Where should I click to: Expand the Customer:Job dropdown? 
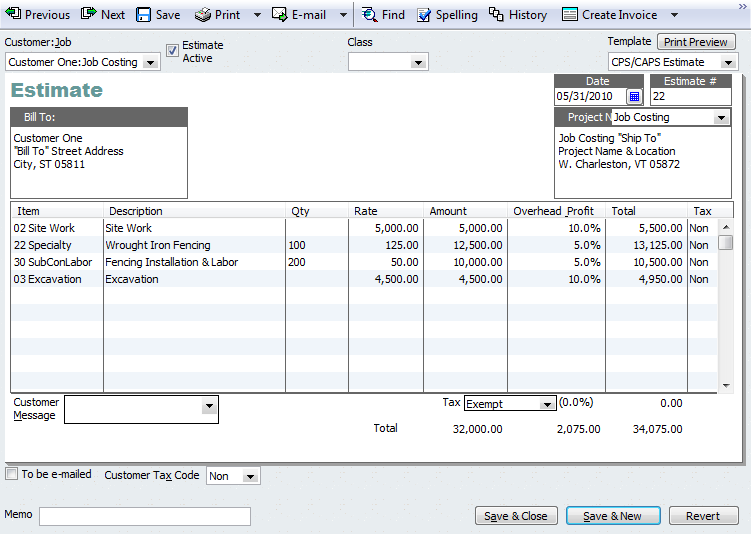[x=150, y=63]
